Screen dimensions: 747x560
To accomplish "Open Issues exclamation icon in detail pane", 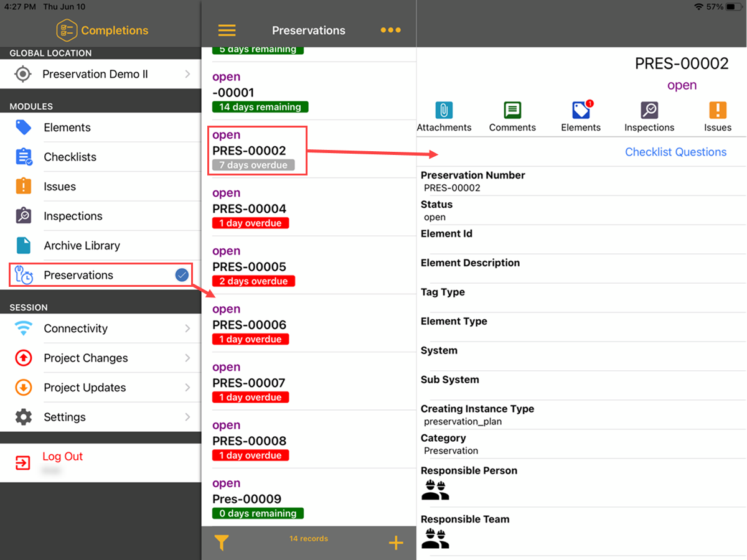I will 718,110.
